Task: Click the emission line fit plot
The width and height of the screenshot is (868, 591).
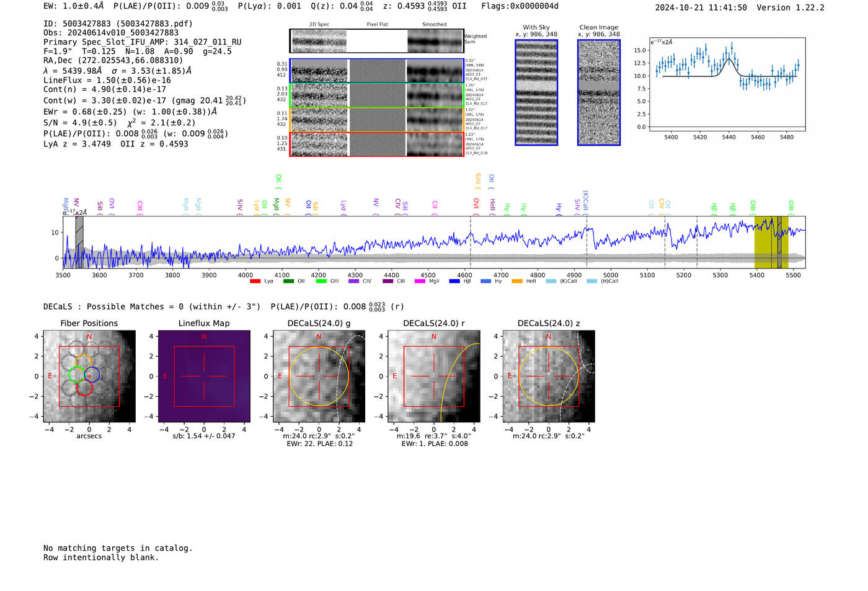Action: pos(727,84)
